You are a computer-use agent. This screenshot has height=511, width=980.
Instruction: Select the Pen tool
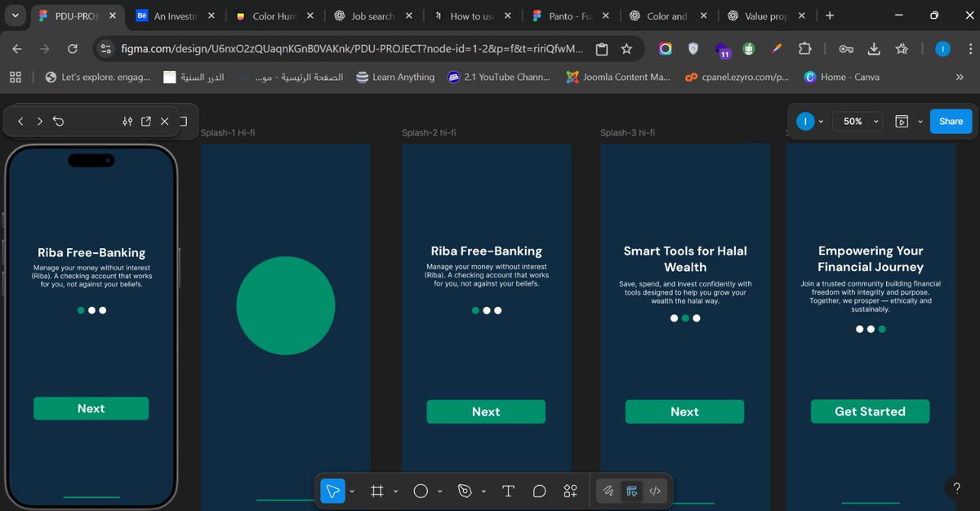click(465, 491)
